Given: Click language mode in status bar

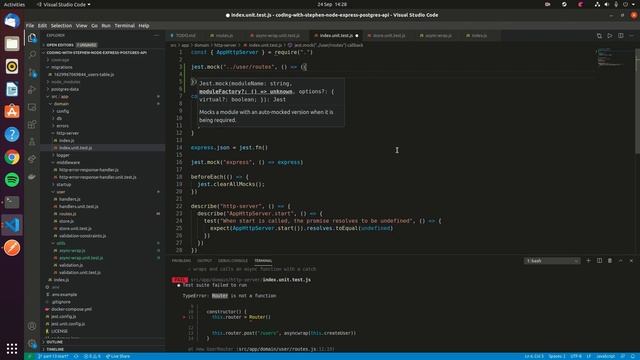Looking at the screenshot, I should pyautogui.click(x=605, y=356).
